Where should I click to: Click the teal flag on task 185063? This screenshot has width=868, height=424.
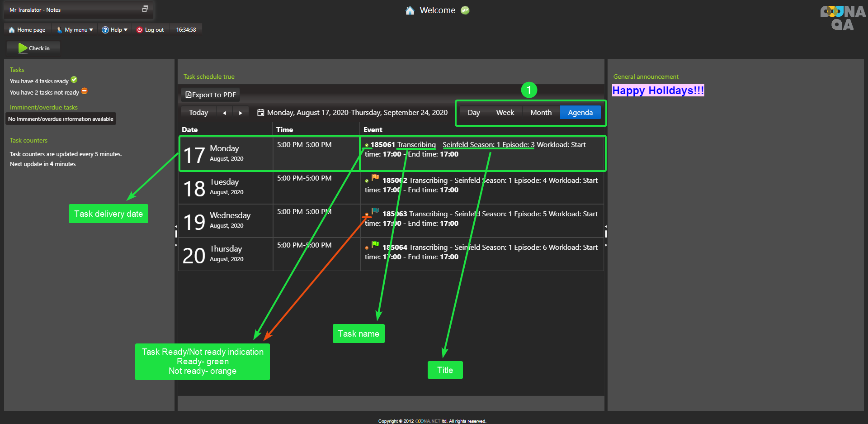tap(375, 211)
